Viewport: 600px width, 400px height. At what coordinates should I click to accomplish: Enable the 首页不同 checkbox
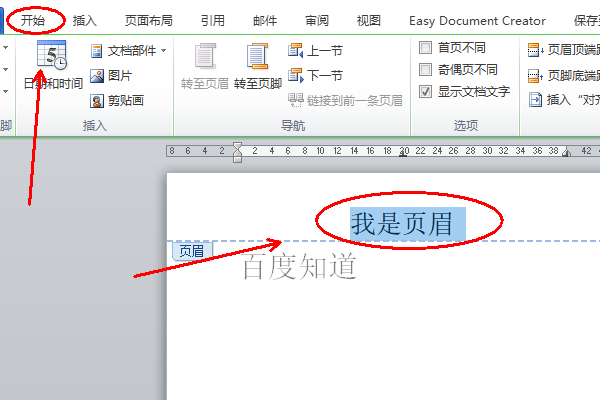(426, 48)
